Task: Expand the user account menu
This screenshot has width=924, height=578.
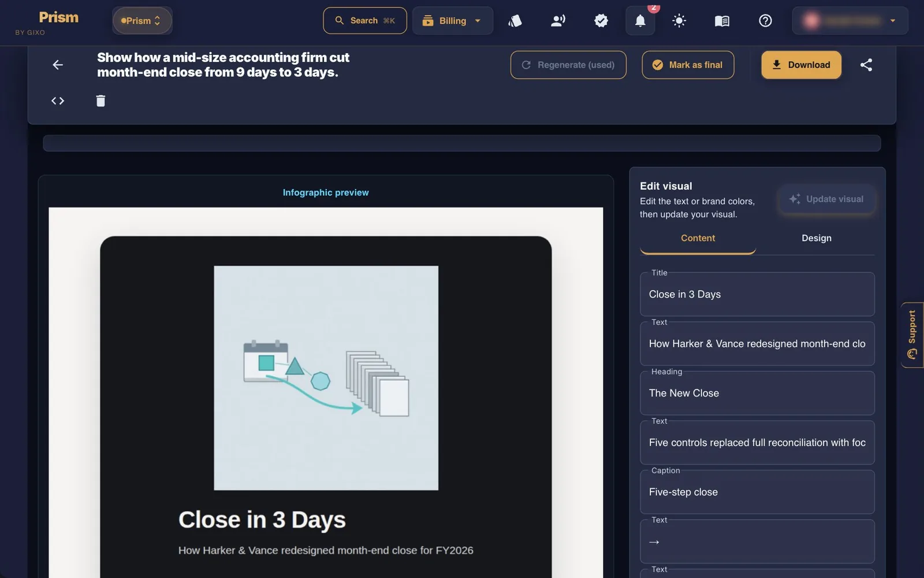Action: [850, 21]
